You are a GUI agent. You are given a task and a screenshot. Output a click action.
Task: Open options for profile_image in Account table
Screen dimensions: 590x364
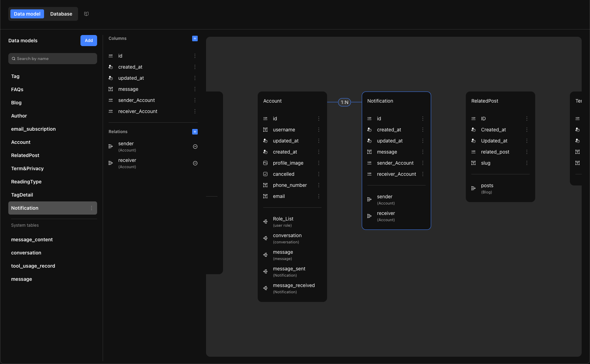319,163
